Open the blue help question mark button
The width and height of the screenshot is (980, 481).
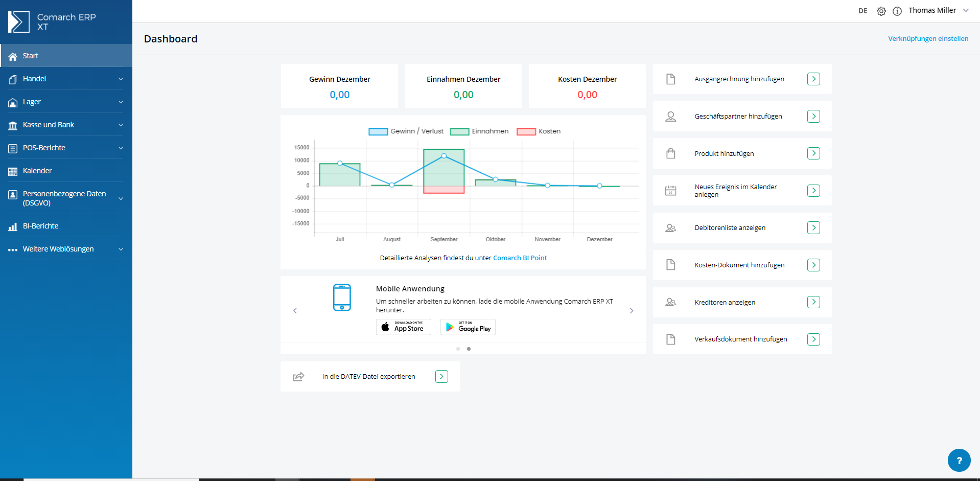959,460
